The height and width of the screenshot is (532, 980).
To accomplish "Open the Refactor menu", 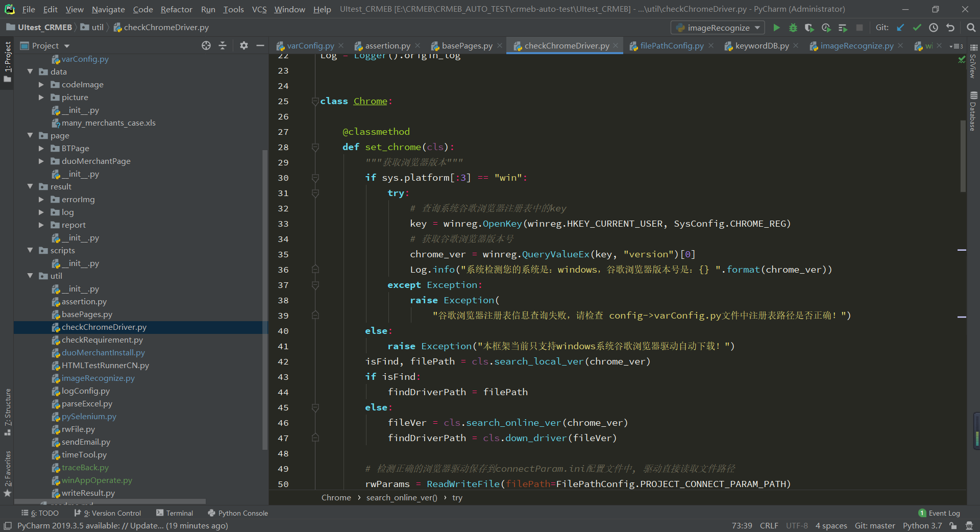I will click(x=176, y=9).
